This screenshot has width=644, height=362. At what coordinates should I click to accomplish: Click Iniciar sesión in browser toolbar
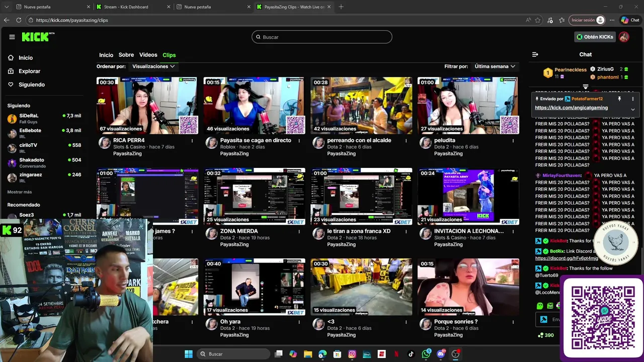pos(587,20)
